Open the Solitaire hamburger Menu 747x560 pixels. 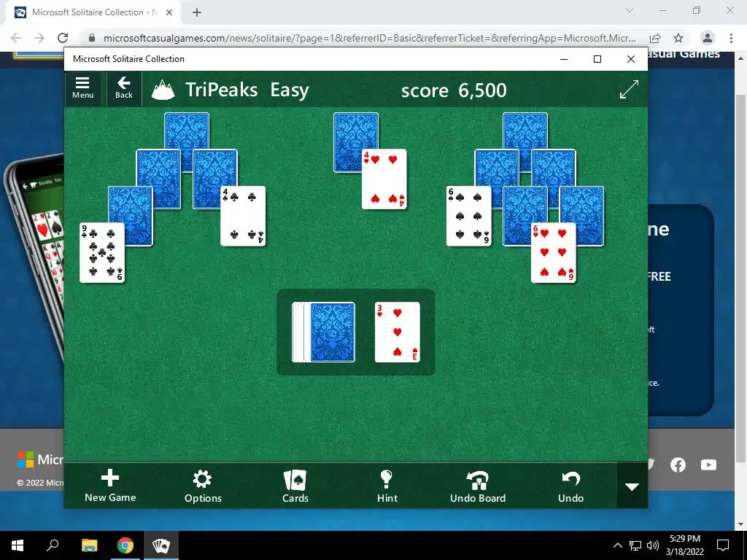83,89
